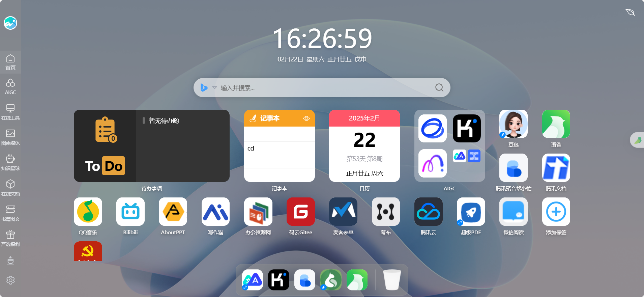This screenshot has width=644, height=297.
Task: Click the blue cube icon in the dock
Action: tap(305, 280)
